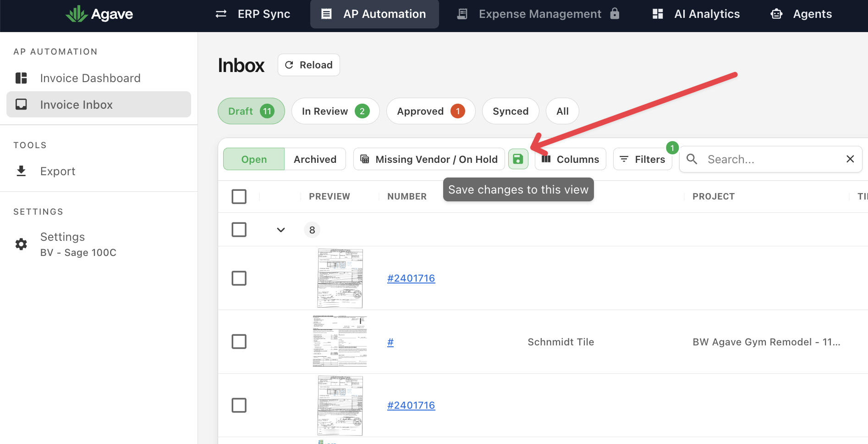Show Synced invoices
Viewport: 868px width, 444px height.
(x=511, y=111)
